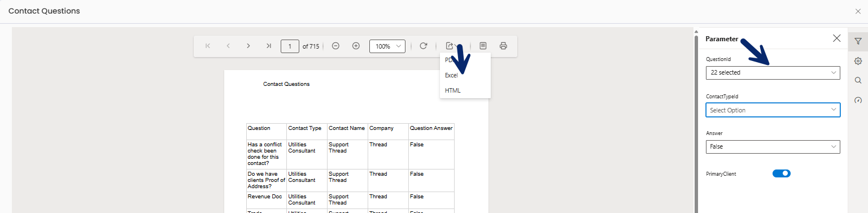Close the Contact Questions dialog
Image resolution: width=868 pixels, height=213 pixels.
(858, 11)
